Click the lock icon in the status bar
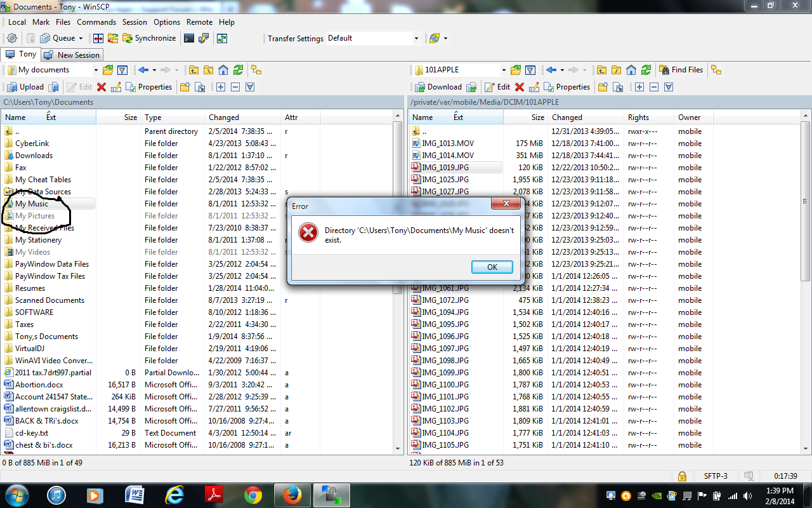This screenshot has width=812, height=508. click(683, 476)
